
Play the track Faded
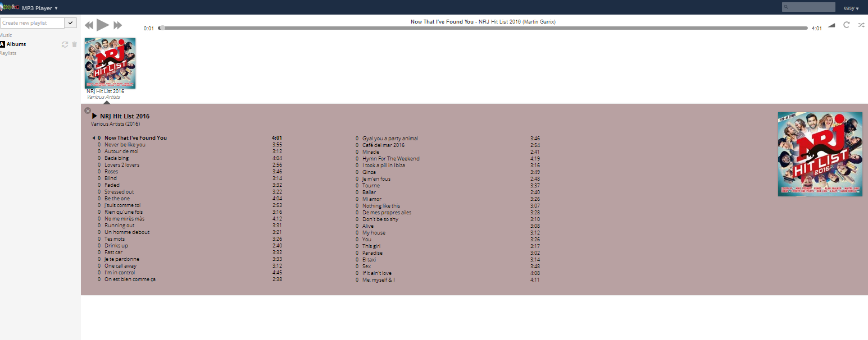click(112, 185)
